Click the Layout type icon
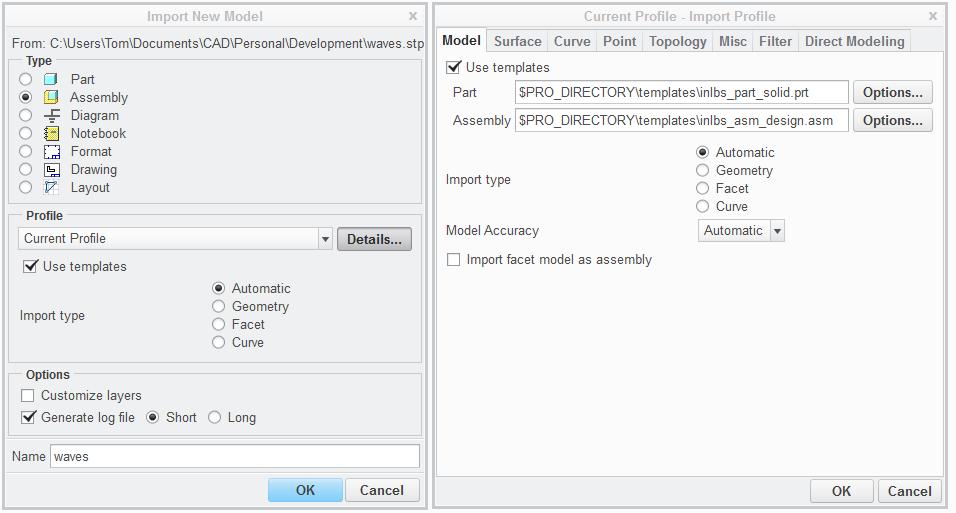The image size is (956, 513). pyautogui.click(x=51, y=187)
